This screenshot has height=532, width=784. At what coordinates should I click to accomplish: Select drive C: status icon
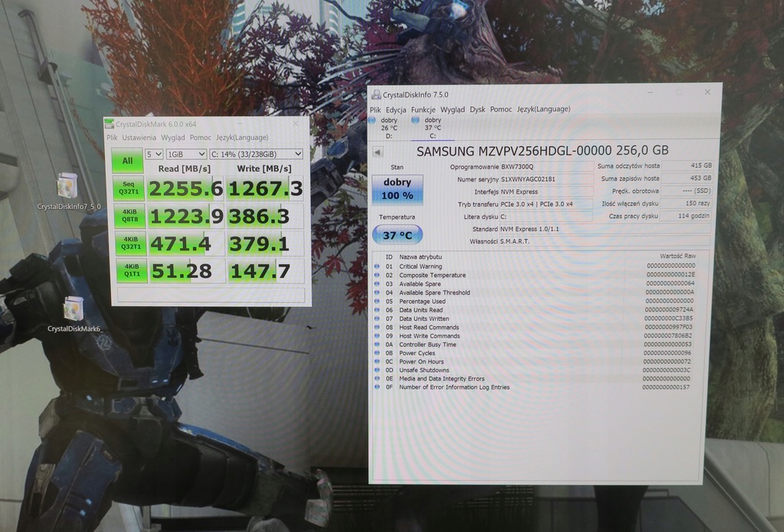(x=415, y=120)
